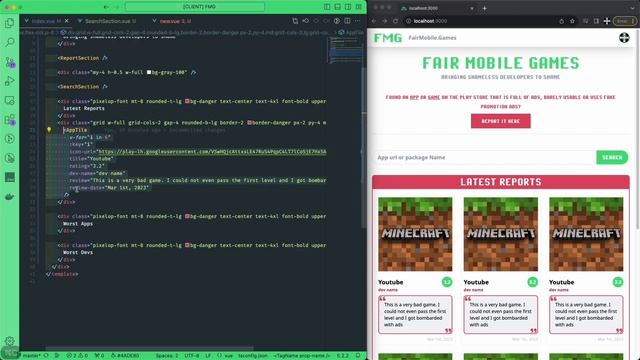Go back in VS Code navigation

point(107,7)
